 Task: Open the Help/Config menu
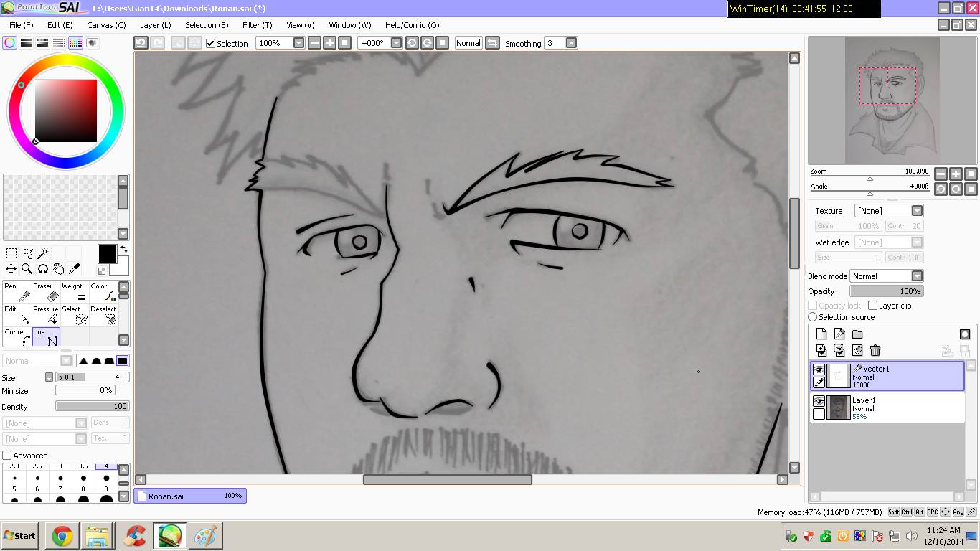pos(412,25)
